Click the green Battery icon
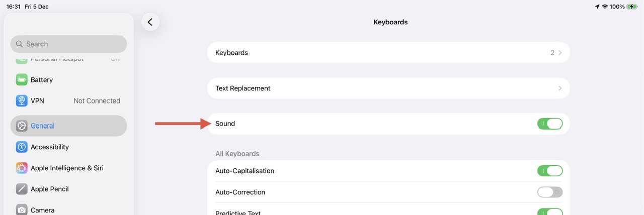This screenshot has height=215, width=644. tap(22, 80)
